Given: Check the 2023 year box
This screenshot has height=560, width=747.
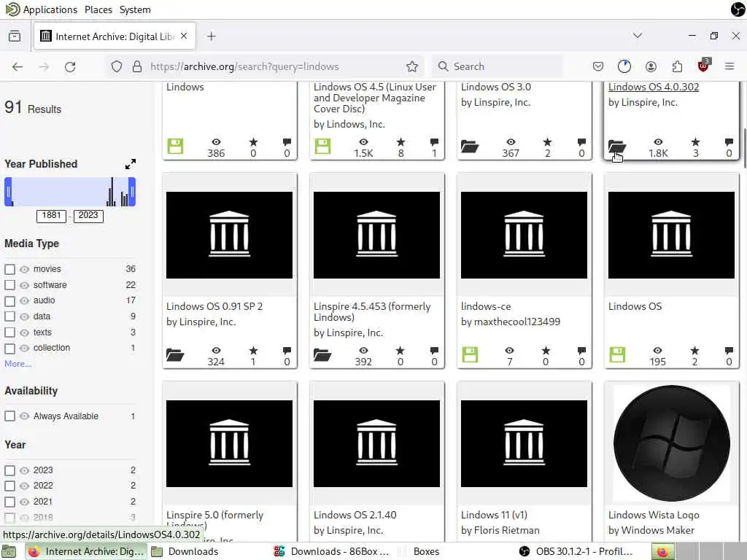Looking at the screenshot, I should coord(9,470).
